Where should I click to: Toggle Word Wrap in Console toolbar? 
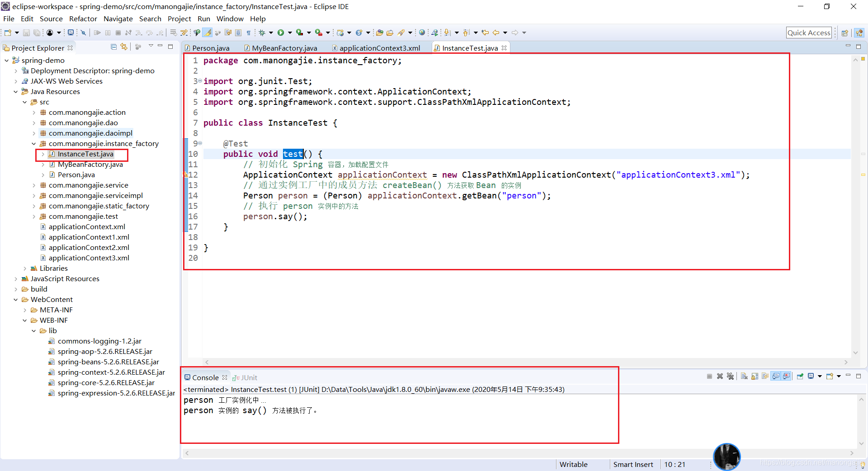[x=765, y=376]
